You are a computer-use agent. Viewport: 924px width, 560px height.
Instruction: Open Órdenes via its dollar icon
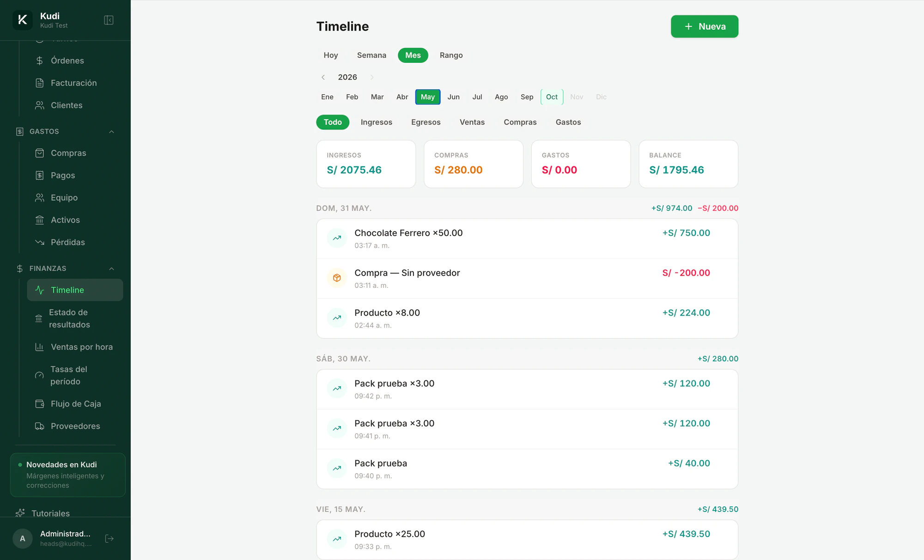40,61
